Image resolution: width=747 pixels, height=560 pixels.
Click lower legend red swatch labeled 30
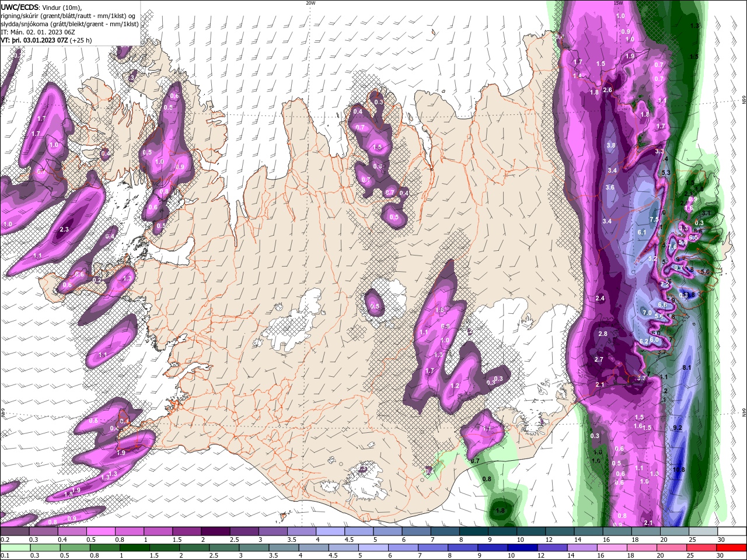point(731,548)
